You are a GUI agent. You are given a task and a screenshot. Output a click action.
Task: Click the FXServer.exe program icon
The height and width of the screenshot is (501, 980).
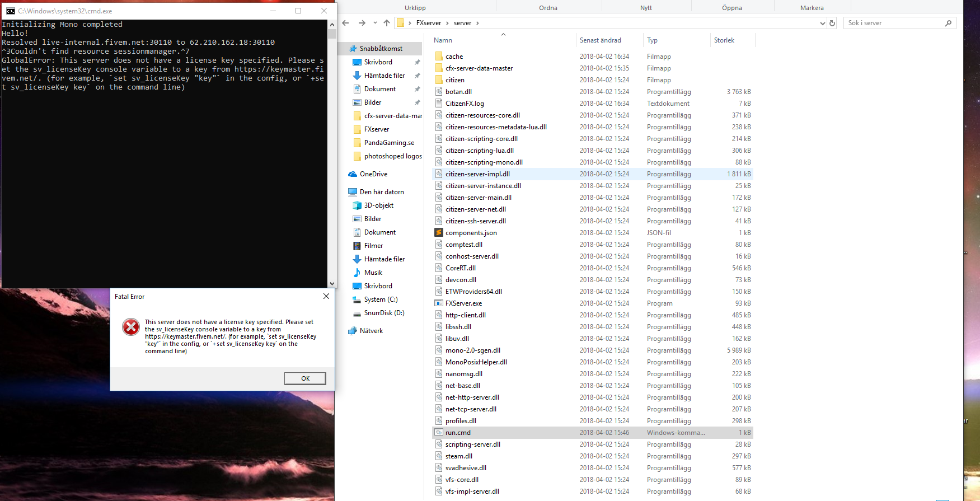click(x=439, y=303)
